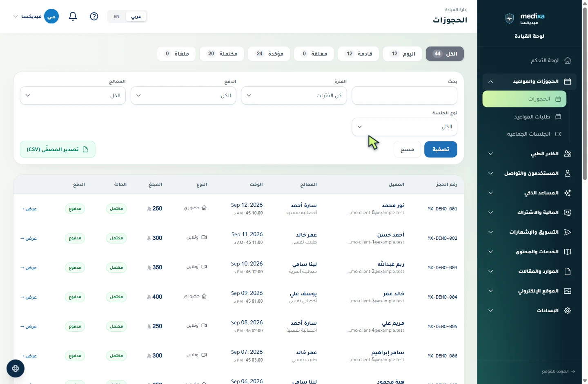Click the تصفية filter button
Screen dimensions: 588x384
point(441,150)
